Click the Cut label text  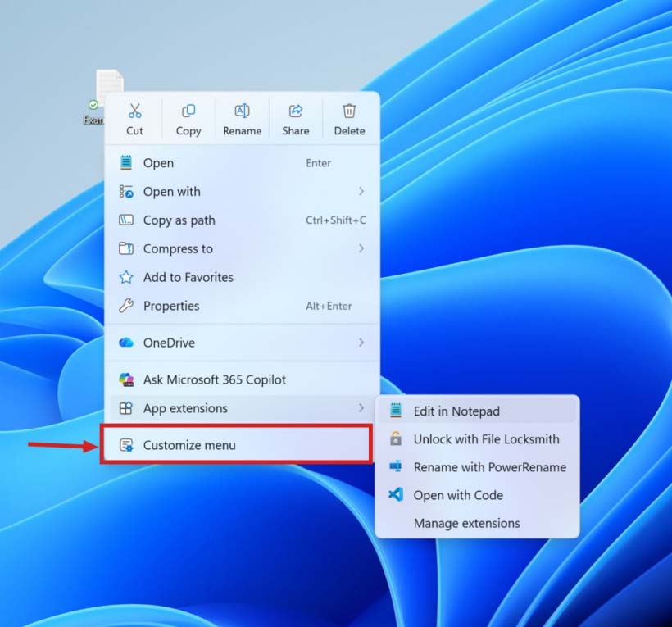tap(134, 130)
